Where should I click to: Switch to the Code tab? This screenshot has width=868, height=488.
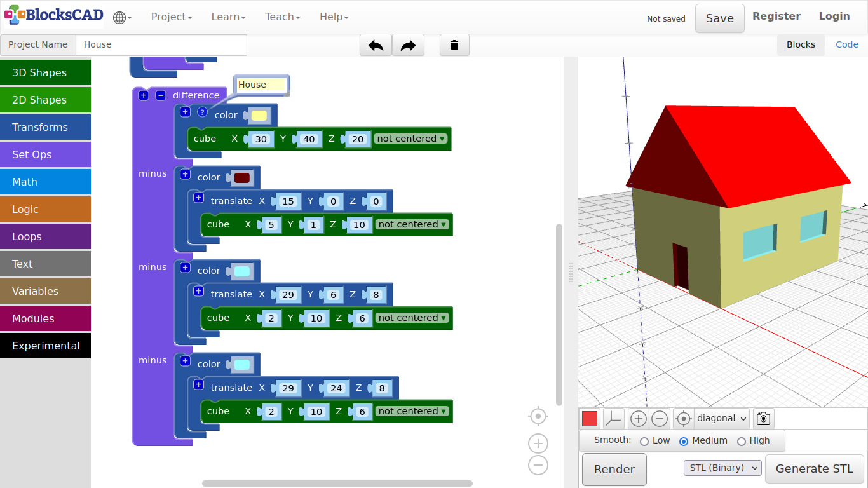tap(846, 44)
